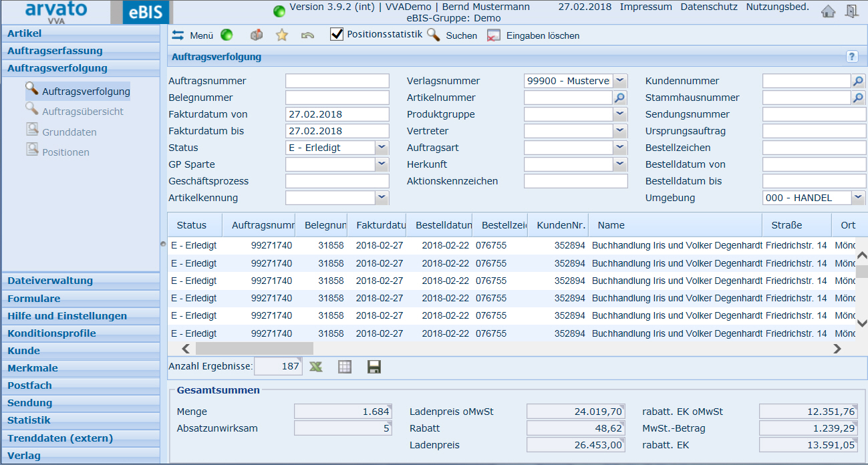Screen dimensions: 868x465
Task: Expand the GP Sparte dropdown
Action: click(382, 164)
